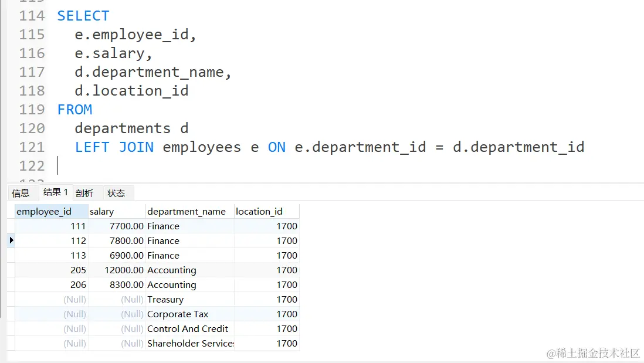The height and width of the screenshot is (363, 644).
Task: Select salary cell 6900.00
Action: pyautogui.click(x=117, y=256)
